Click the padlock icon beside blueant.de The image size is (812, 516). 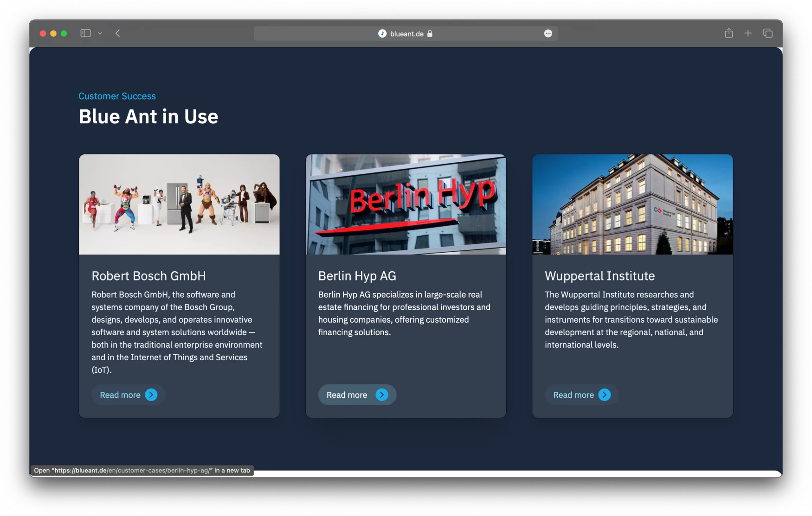point(430,33)
